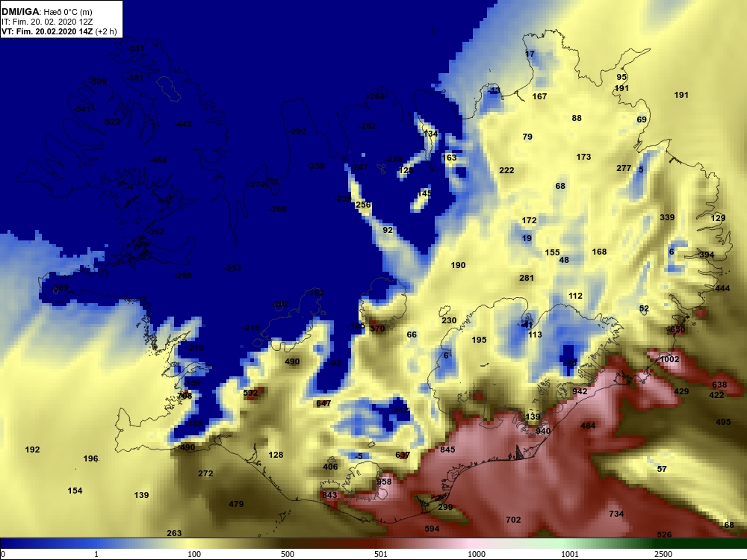Viewport: 747px width, 560px height.
Task: Click the map value '88'
Action: pyautogui.click(x=577, y=118)
